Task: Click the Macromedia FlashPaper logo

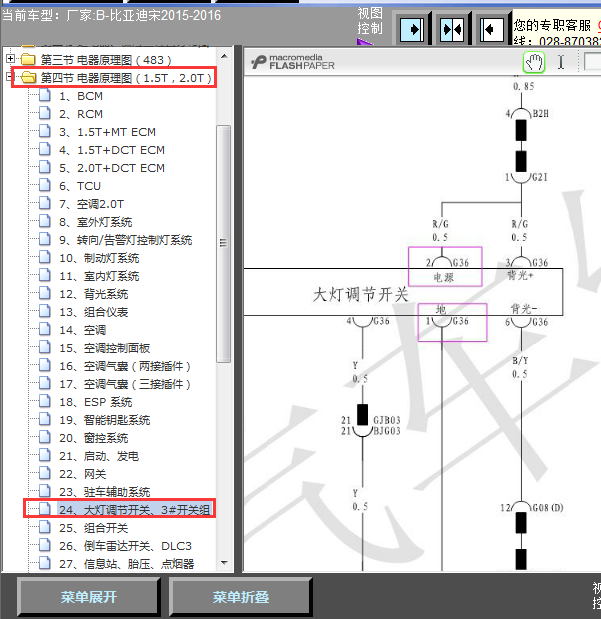Action: click(x=293, y=62)
